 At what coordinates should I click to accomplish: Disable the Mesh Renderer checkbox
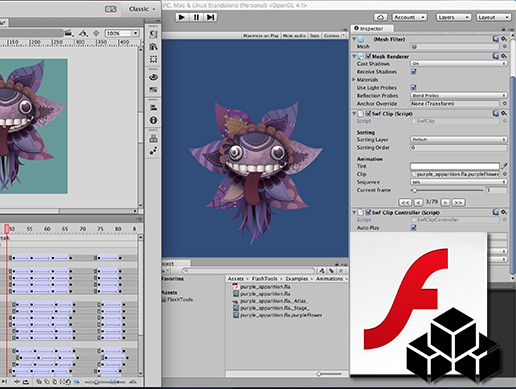[368, 56]
